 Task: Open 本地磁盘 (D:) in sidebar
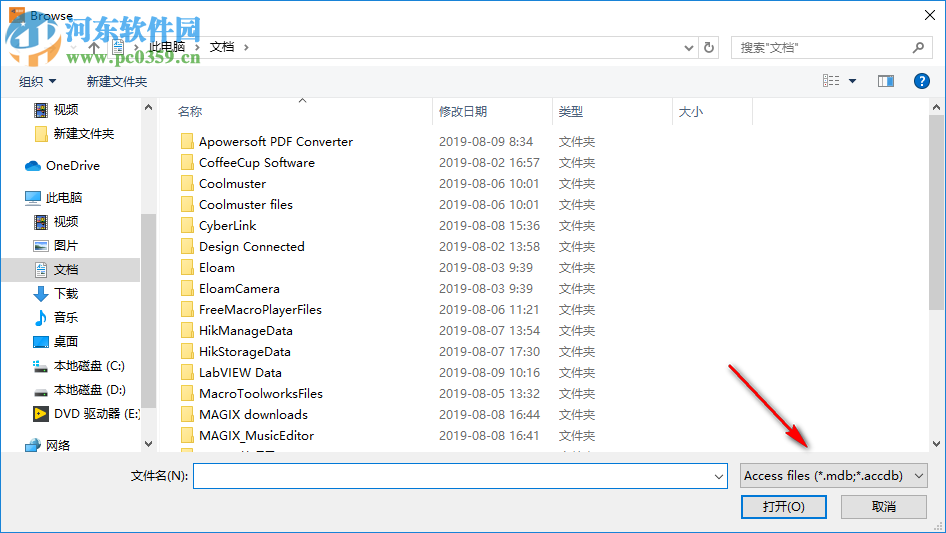click(x=89, y=390)
